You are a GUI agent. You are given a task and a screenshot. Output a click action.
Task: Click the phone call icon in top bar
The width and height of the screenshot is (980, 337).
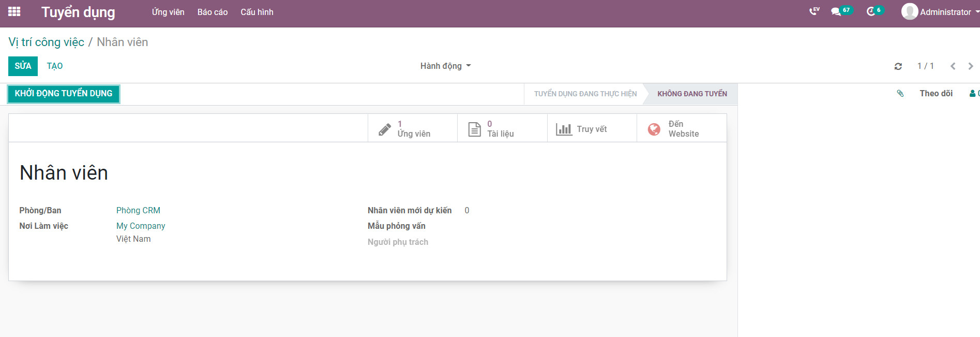tap(814, 11)
